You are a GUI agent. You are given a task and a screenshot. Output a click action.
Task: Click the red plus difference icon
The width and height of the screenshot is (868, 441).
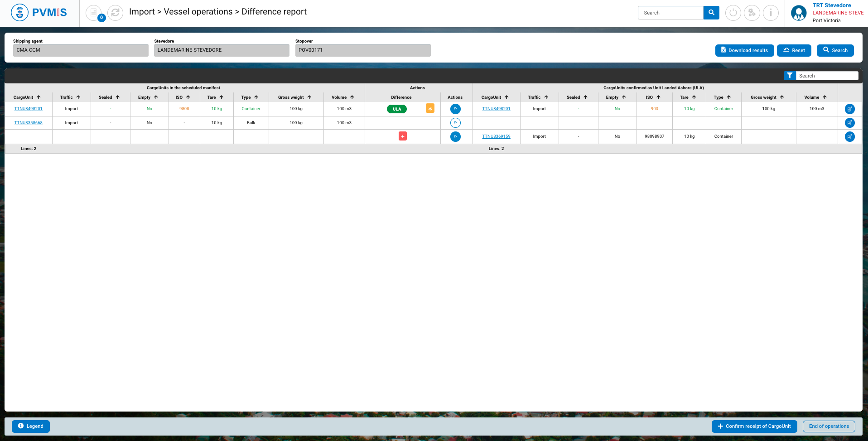pos(403,136)
